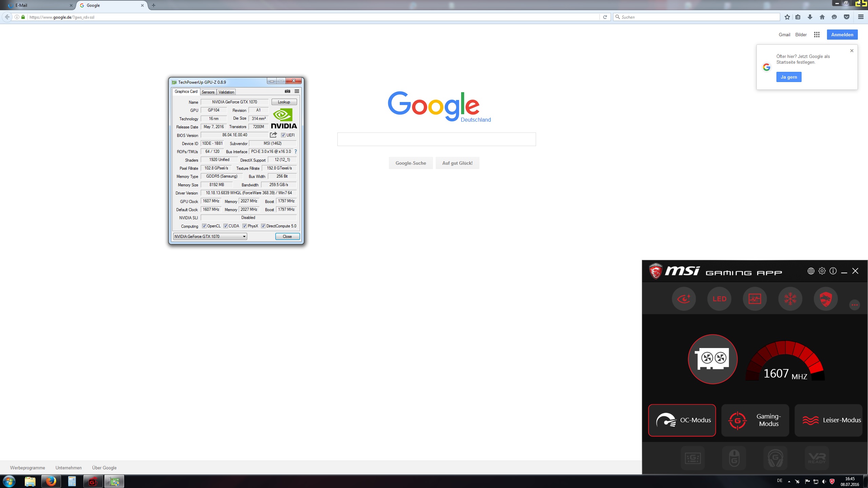The height and width of the screenshot is (488, 868).
Task: Select Gaming-Modus in MSI Gaming App
Action: [x=755, y=420]
